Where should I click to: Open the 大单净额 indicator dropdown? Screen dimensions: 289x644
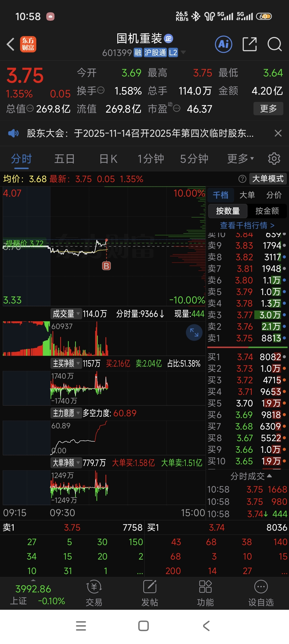(66, 463)
